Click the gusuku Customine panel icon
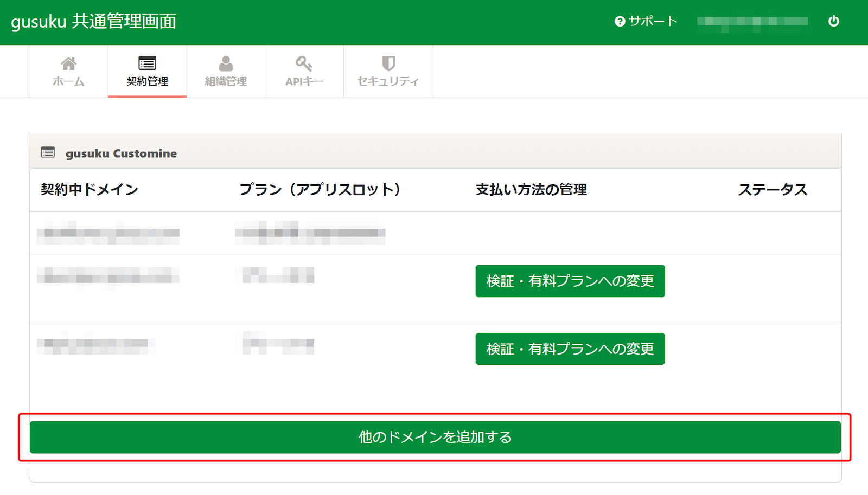 [48, 152]
